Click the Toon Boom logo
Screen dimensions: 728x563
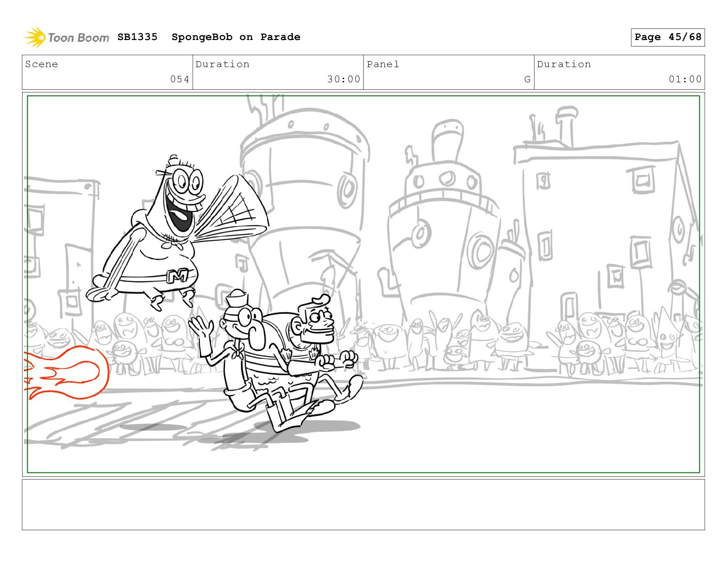click(66, 37)
